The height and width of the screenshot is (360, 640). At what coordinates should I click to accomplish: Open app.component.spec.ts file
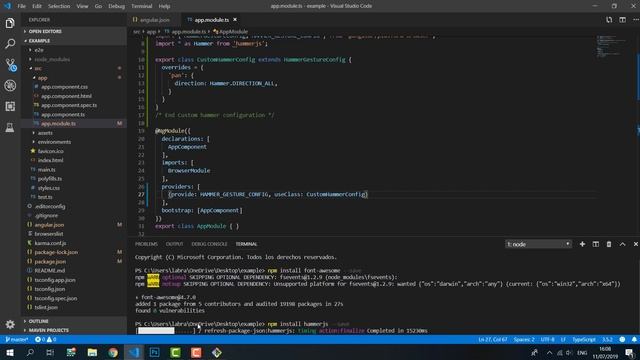tap(74, 105)
